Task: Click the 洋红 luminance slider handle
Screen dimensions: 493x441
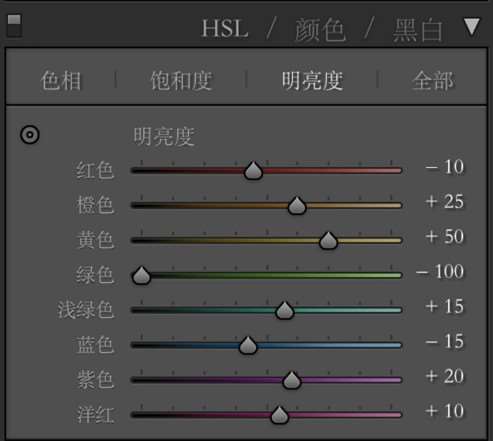Action: tap(279, 415)
